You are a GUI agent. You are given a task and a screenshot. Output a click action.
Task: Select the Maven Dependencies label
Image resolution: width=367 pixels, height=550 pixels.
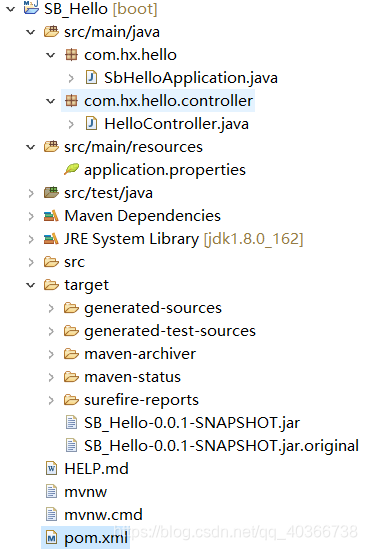point(142,216)
